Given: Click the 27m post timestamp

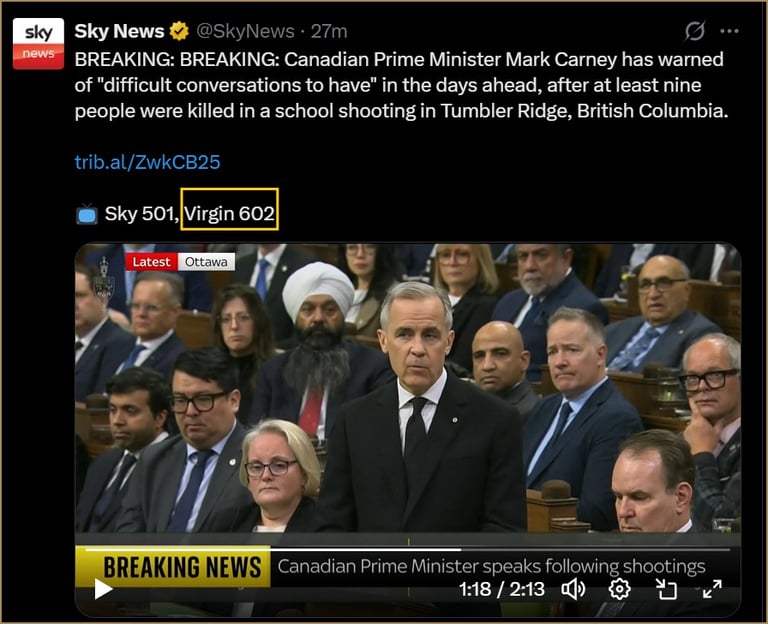Looking at the screenshot, I should pos(329,31).
